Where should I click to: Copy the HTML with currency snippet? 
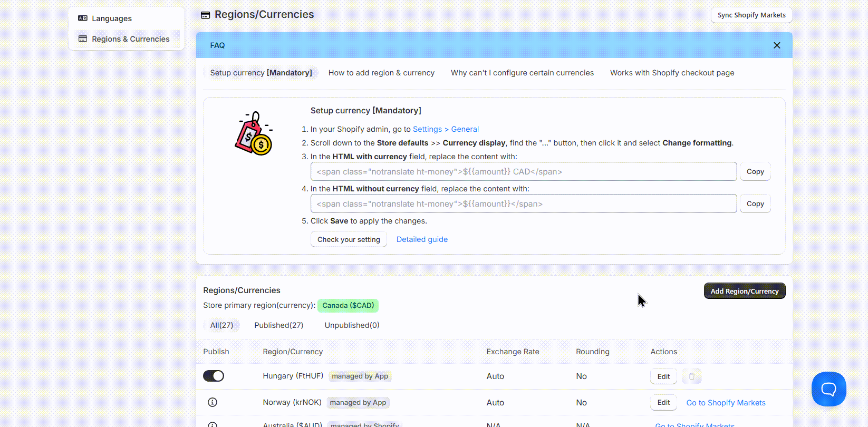pos(755,171)
